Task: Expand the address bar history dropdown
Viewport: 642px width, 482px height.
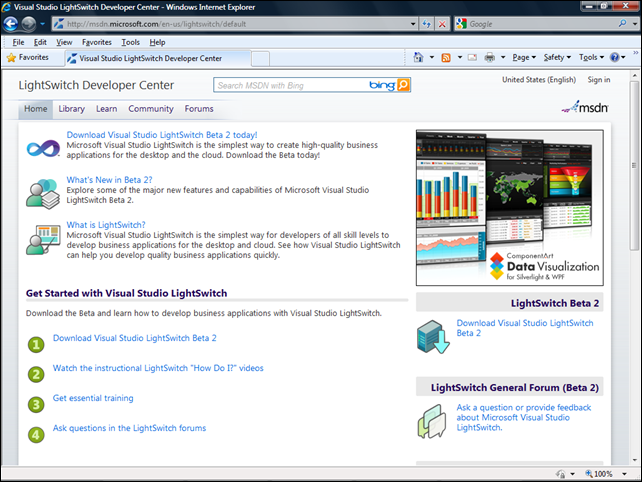Action: 413,24
